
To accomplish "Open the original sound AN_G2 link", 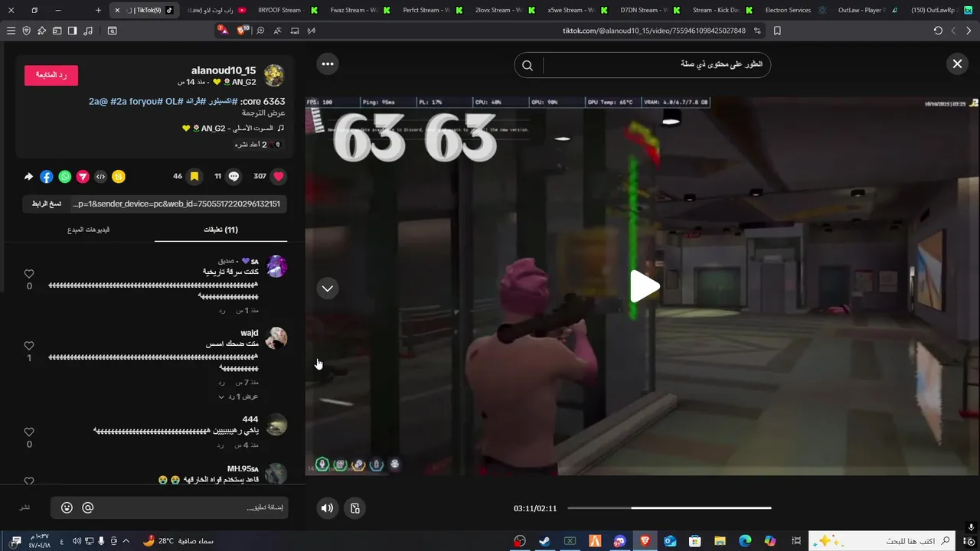I will coord(232,128).
